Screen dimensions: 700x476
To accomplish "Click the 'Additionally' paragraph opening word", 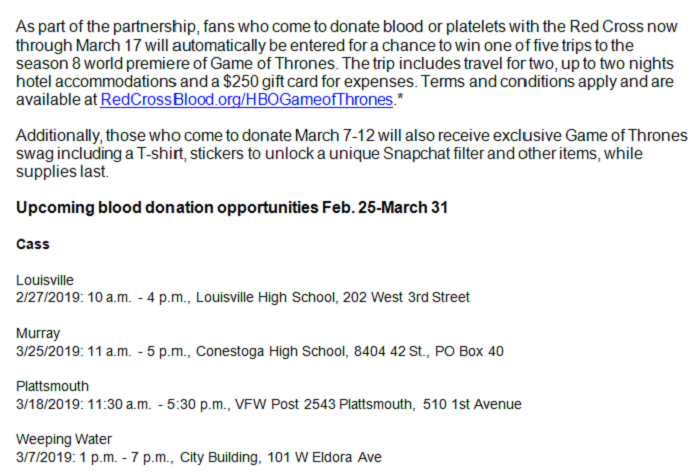I will coord(57,136).
